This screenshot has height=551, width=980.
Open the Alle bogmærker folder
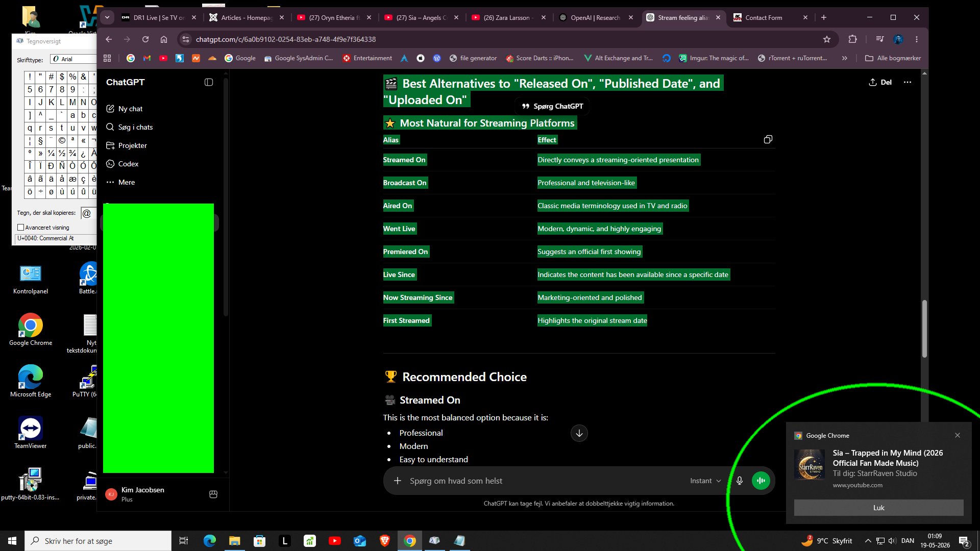(893, 58)
